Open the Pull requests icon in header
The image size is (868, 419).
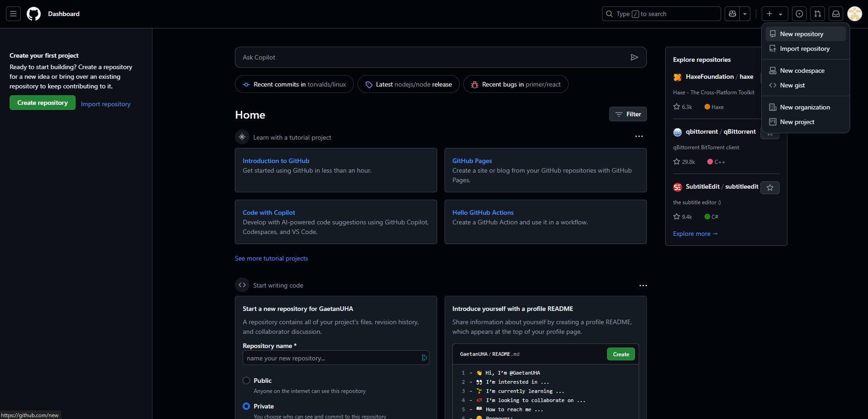coord(817,14)
